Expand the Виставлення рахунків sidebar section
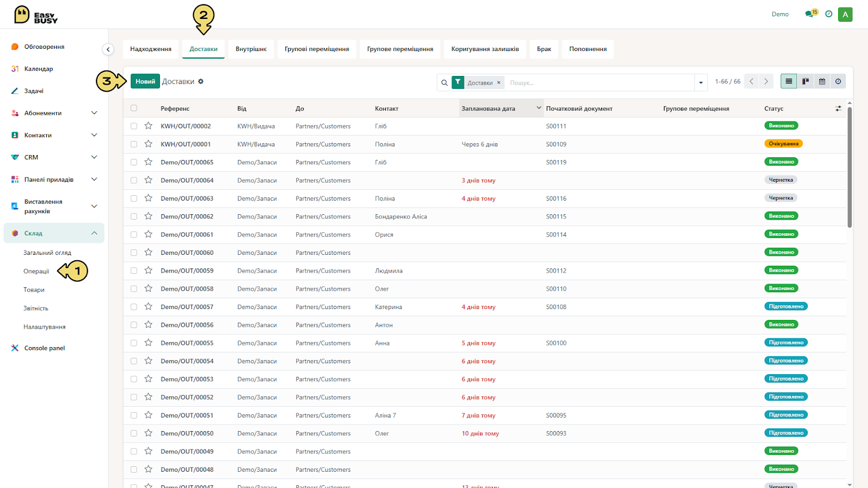Image resolution: width=868 pixels, height=488 pixels. (x=94, y=206)
